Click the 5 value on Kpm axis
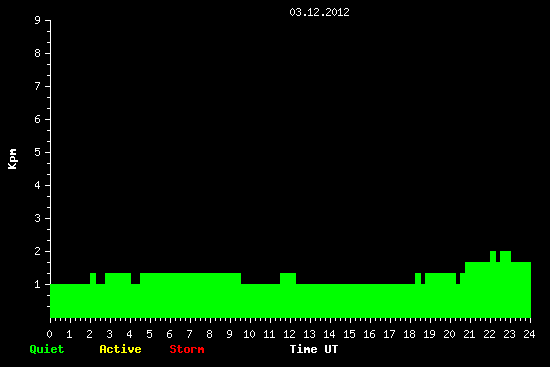Viewport: 550px width, 367px height. [38, 152]
